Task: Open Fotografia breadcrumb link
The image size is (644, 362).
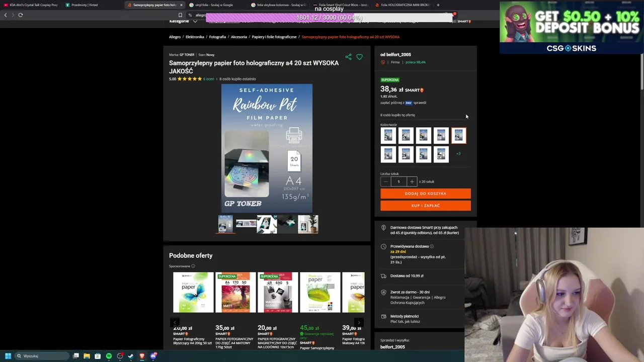Action: pos(217,37)
